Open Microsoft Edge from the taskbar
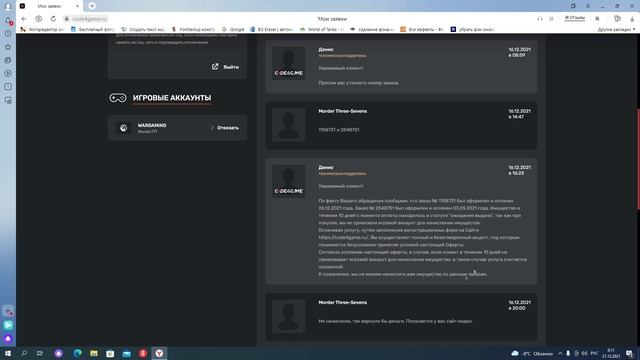Viewport: 640px width, 360px height. click(78, 353)
